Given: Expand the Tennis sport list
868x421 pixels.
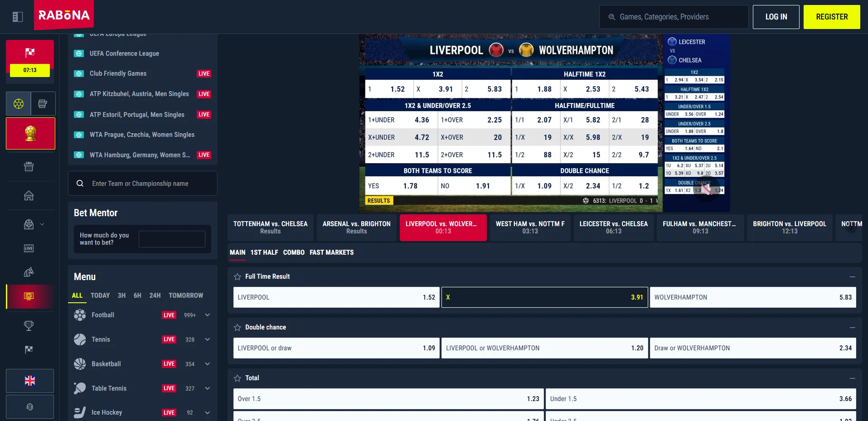Looking at the screenshot, I should pos(208,339).
